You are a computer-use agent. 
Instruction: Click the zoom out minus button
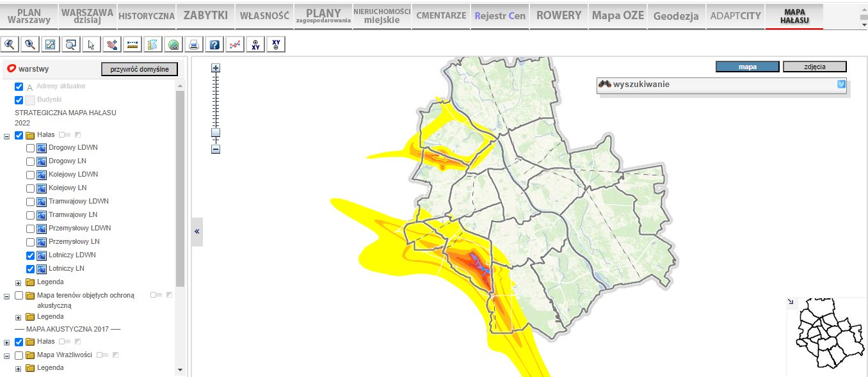[216, 149]
